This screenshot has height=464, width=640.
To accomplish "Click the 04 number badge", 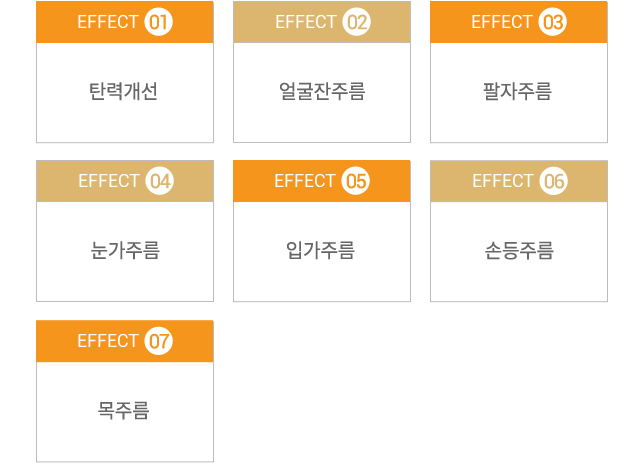I will coord(160,181).
